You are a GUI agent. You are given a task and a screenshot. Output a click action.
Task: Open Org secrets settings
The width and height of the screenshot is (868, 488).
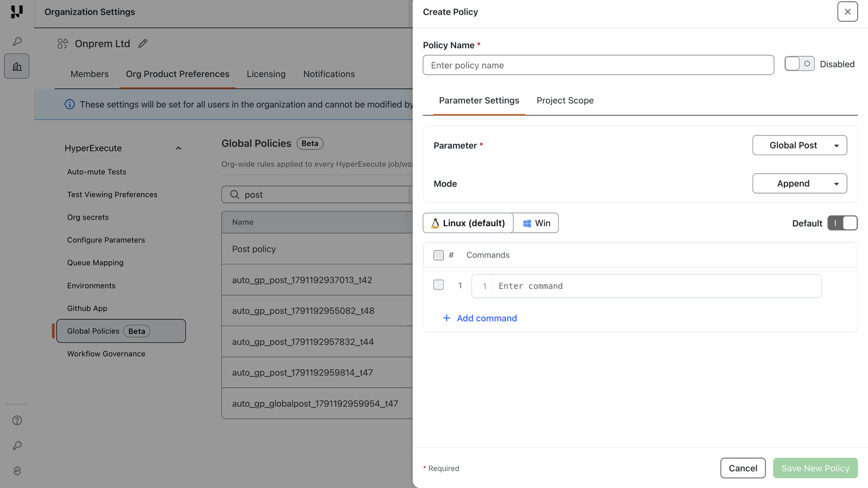[x=88, y=217]
